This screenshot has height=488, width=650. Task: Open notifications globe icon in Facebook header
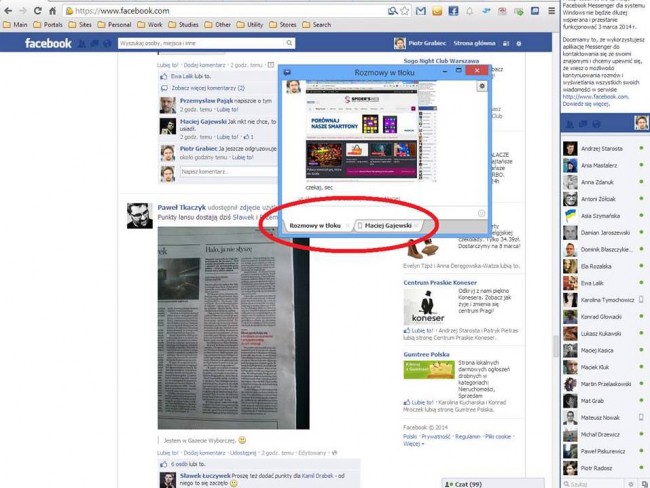(x=107, y=44)
